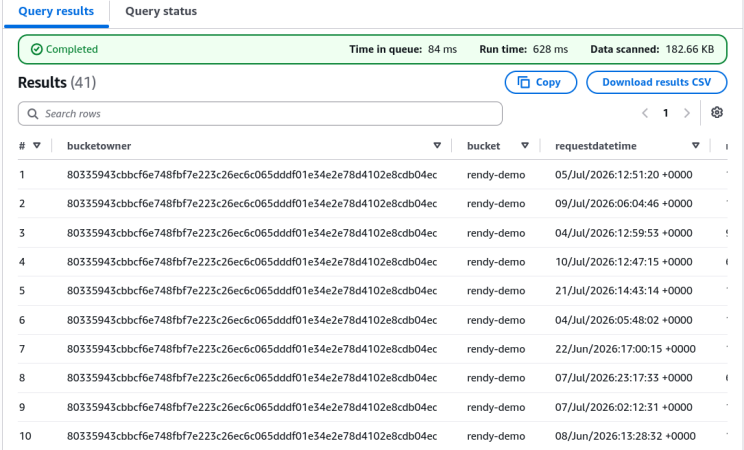Click rendy-demo bucket in row 7
Screen dimensions: 744x450
(x=496, y=349)
